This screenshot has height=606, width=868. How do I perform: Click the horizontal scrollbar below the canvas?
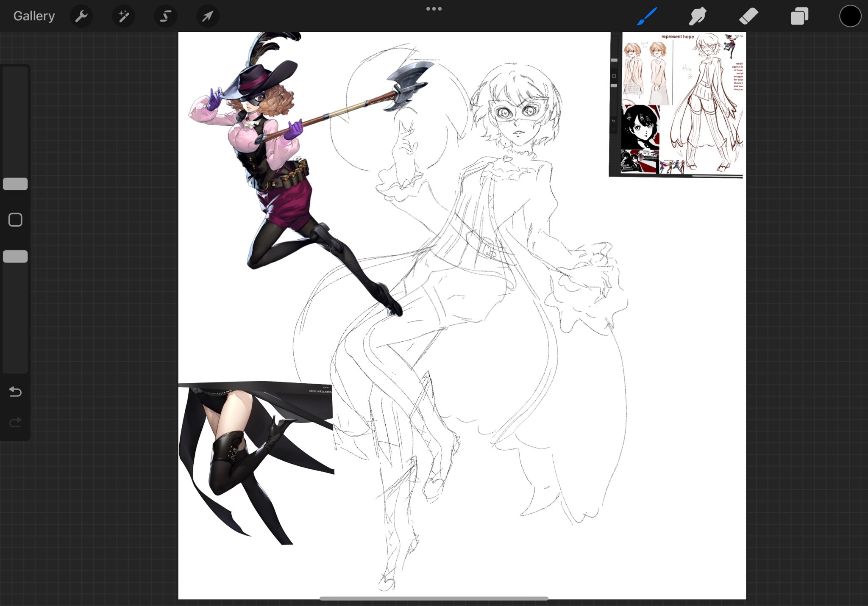pyautogui.click(x=434, y=598)
